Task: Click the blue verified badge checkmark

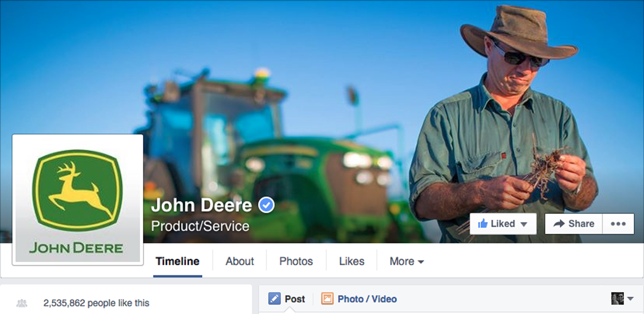Action: (x=266, y=205)
